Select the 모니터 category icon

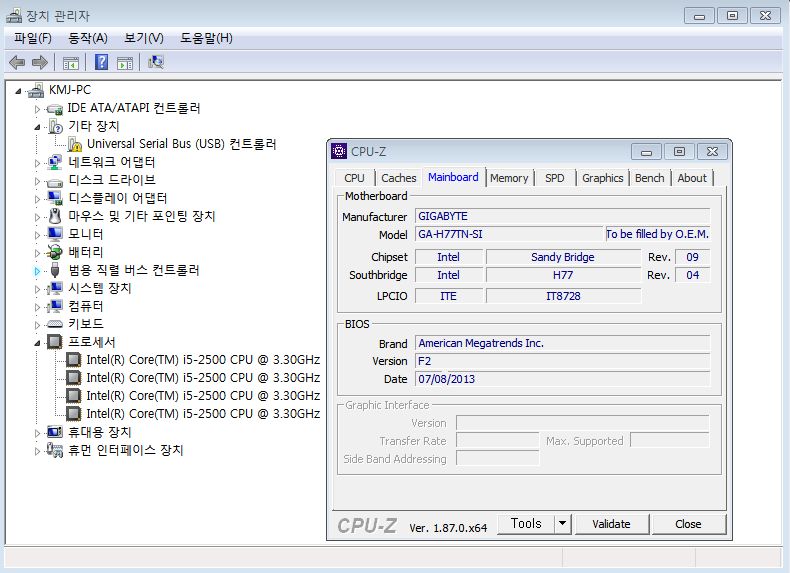[54, 234]
